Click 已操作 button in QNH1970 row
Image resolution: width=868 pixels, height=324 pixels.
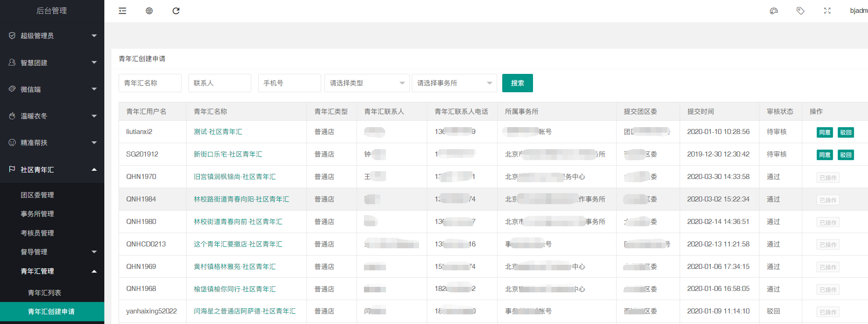click(828, 178)
